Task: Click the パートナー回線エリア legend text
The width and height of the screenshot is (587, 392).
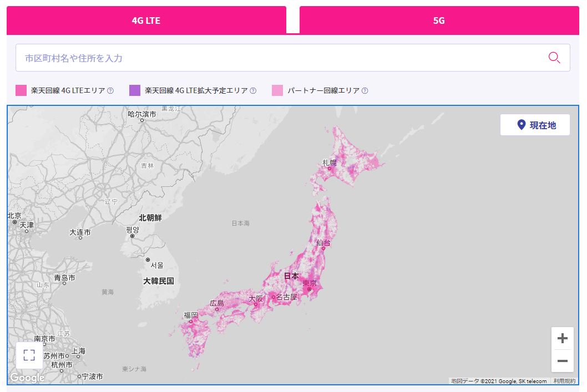Action: coord(323,90)
